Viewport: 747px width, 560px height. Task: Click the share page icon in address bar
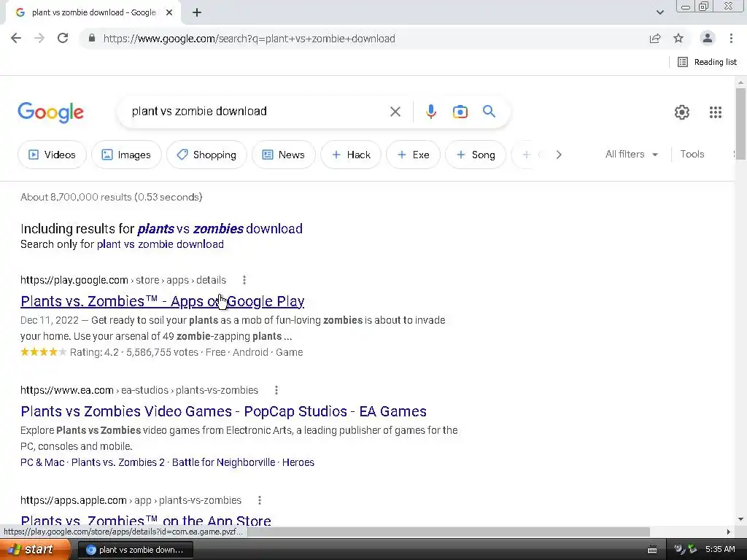click(x=655, y=39)
